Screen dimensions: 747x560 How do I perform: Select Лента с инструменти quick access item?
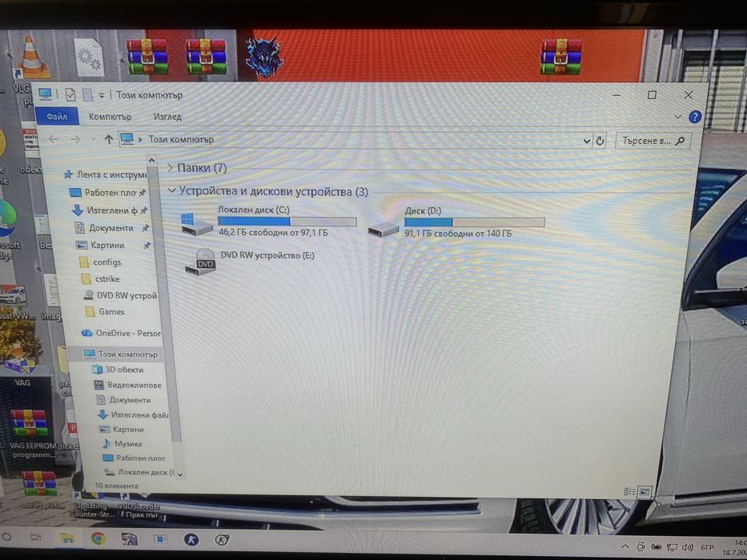106,174
